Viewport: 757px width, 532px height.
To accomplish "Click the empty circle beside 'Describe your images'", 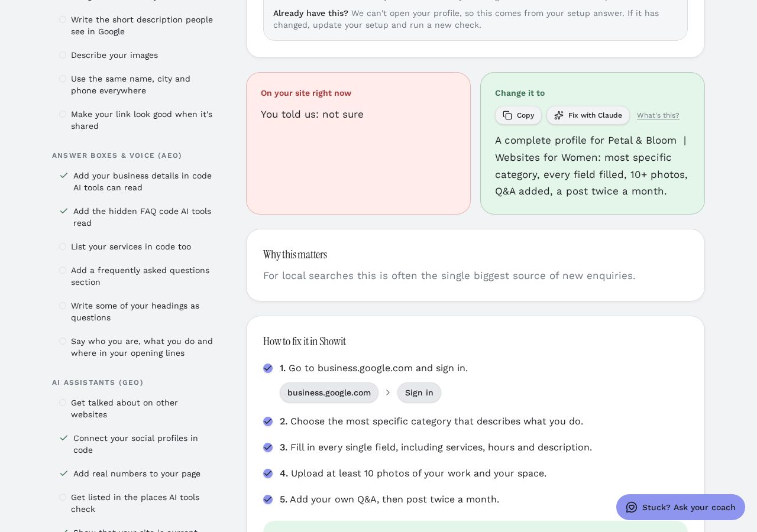I will tap(63, 55).
